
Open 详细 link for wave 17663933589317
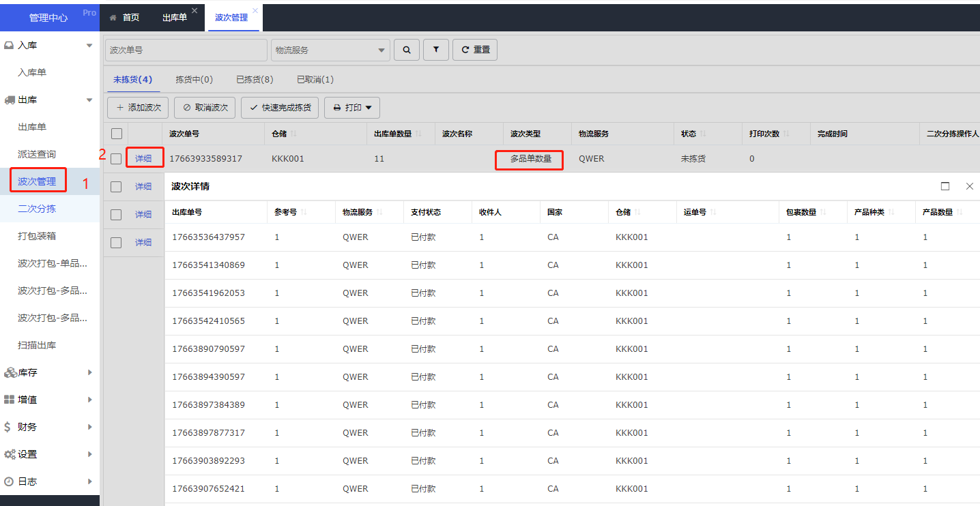(x=143, y=159)
